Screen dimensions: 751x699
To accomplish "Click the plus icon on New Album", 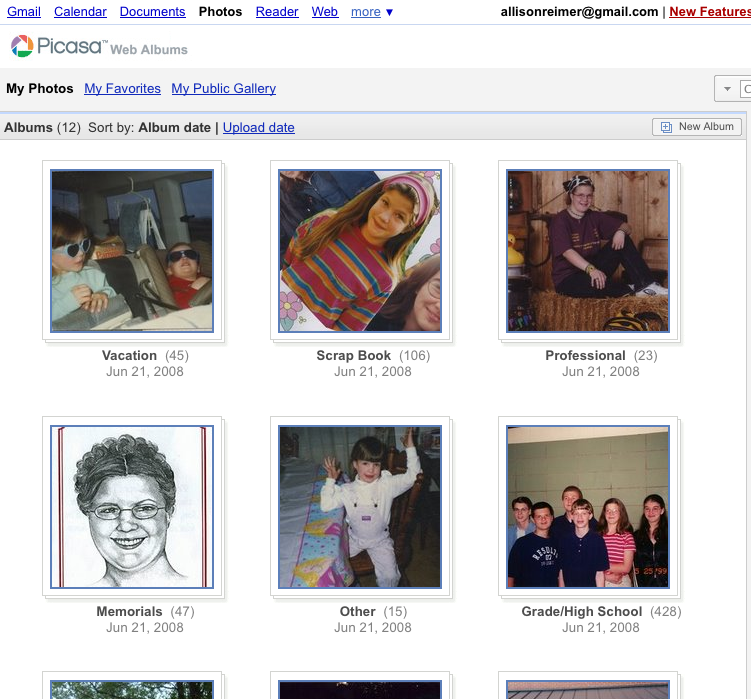I will coord(666,127).
